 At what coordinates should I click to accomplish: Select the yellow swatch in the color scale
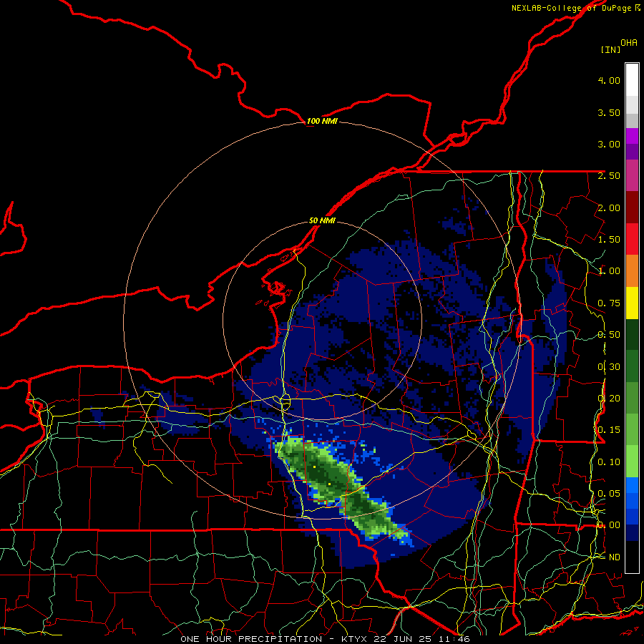click(x=632, y=303)
